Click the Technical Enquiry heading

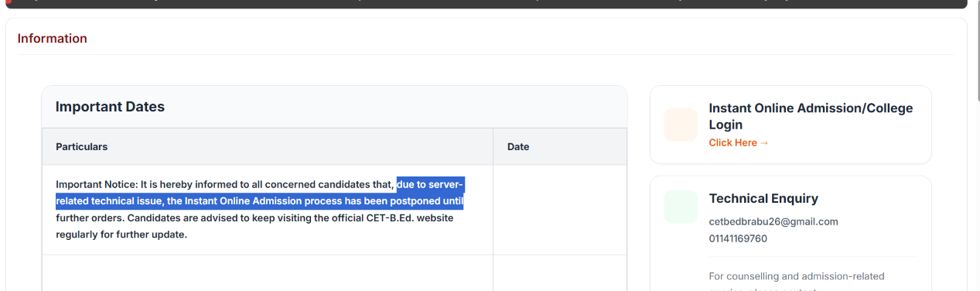763,199
